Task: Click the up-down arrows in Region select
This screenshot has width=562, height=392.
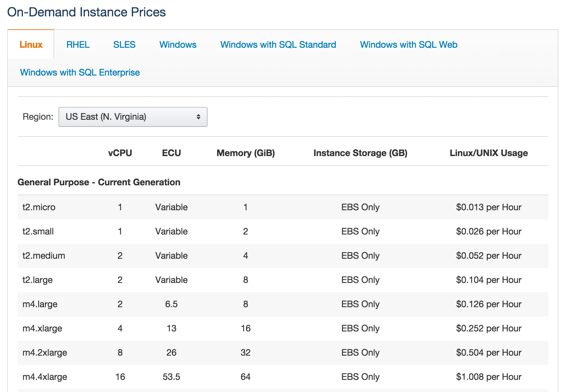Action: click(198, 117)
